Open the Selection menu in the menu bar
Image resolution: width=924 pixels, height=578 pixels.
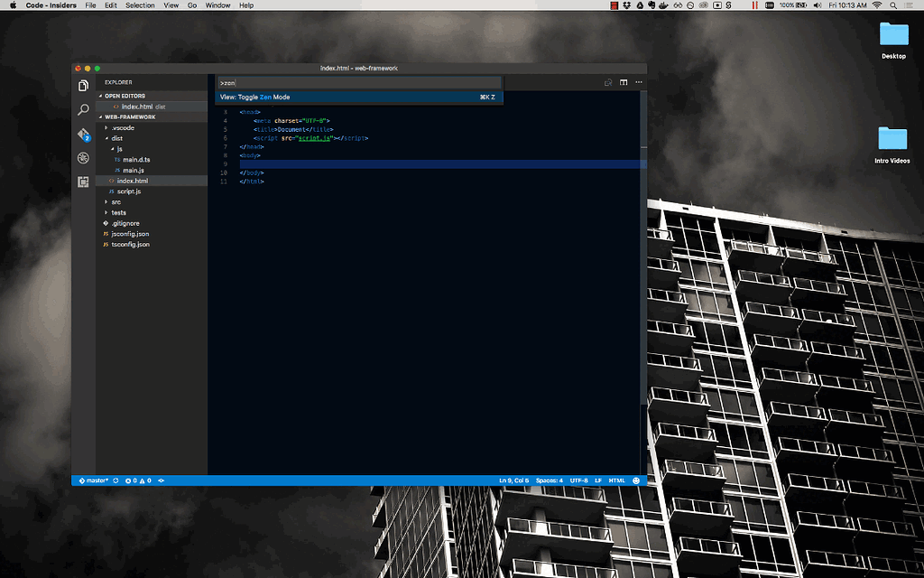(140, 5)
